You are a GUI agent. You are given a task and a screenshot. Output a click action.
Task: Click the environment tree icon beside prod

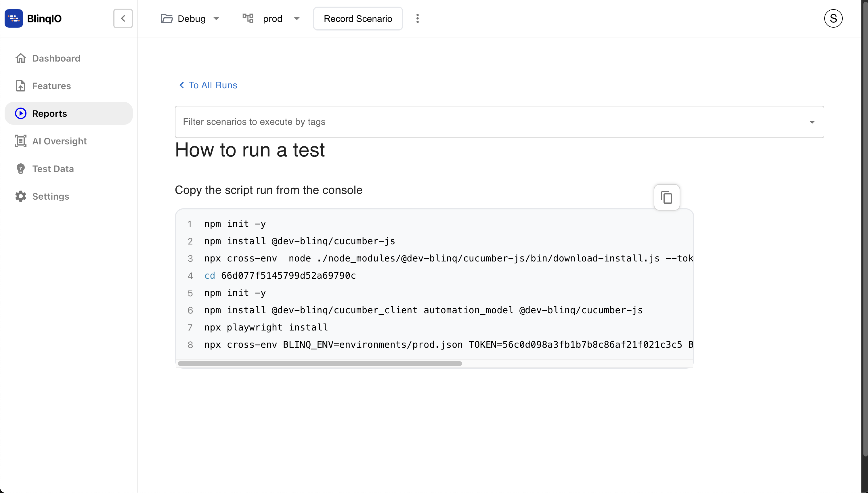point(248,18)
